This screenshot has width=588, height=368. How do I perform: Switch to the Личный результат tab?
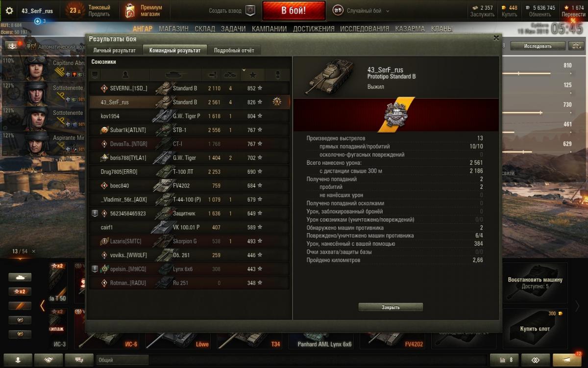pos(115,50)
